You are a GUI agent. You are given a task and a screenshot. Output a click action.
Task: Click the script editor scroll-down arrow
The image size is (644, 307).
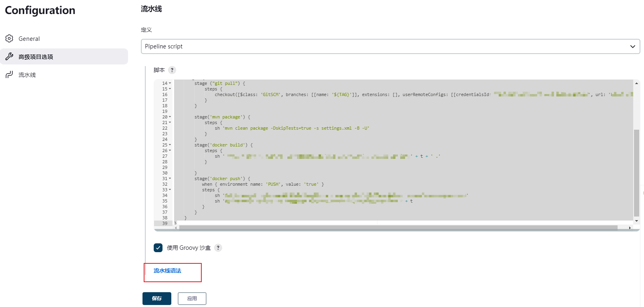636,221
